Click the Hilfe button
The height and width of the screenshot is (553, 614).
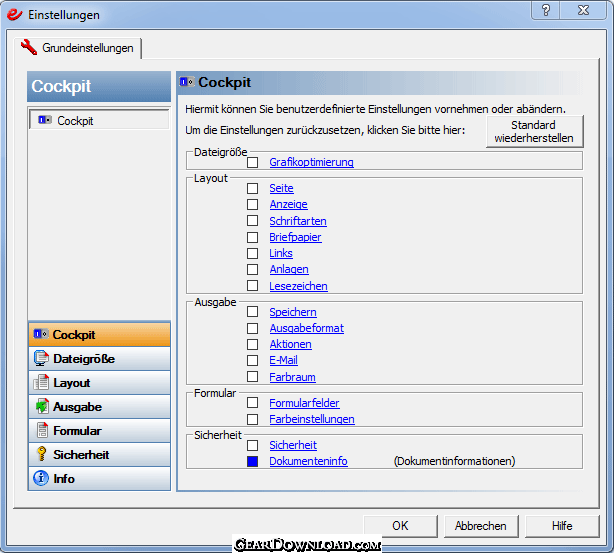pyautogui.click(x=562, y=526)
